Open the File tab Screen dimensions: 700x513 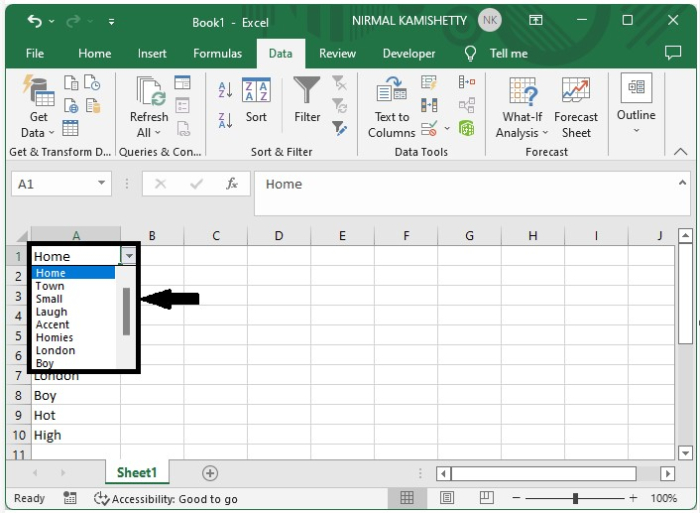[35, 54]
